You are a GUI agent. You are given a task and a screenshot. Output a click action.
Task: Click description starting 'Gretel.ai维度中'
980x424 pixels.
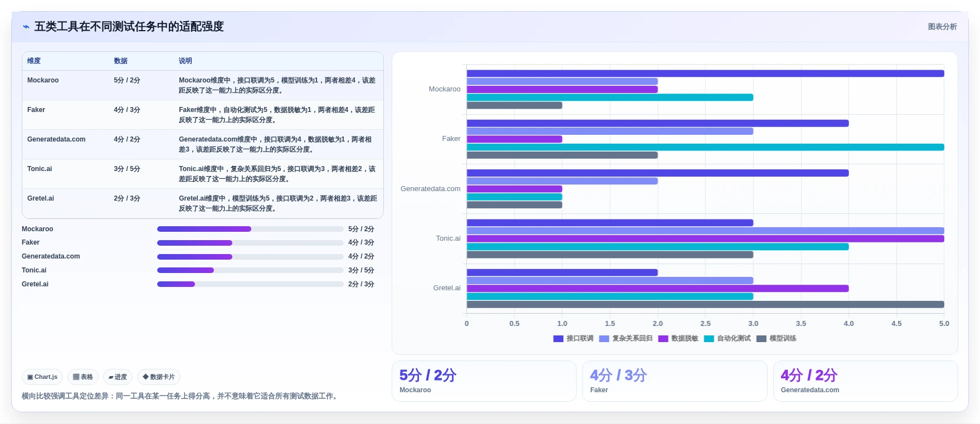[277, 203]
